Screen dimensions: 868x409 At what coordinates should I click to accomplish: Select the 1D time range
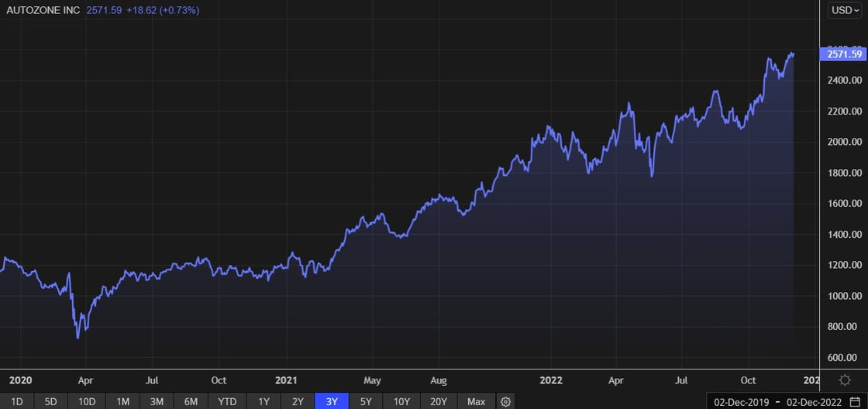coord(17,401)
